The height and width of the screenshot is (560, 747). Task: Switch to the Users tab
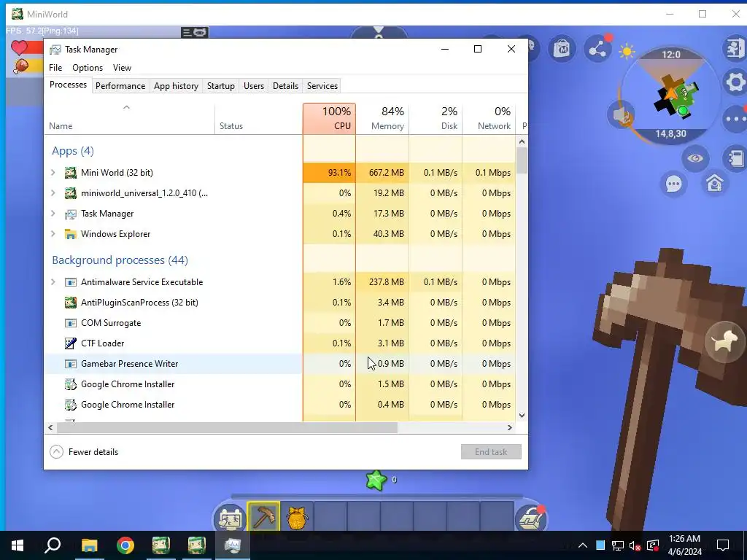pos(253,86)
